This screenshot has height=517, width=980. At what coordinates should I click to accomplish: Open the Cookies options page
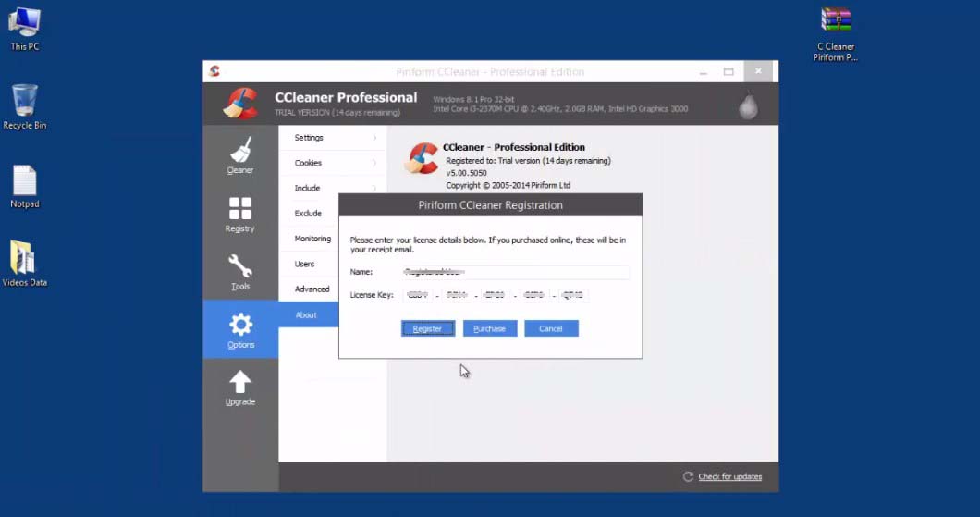[x=333, y=163]
